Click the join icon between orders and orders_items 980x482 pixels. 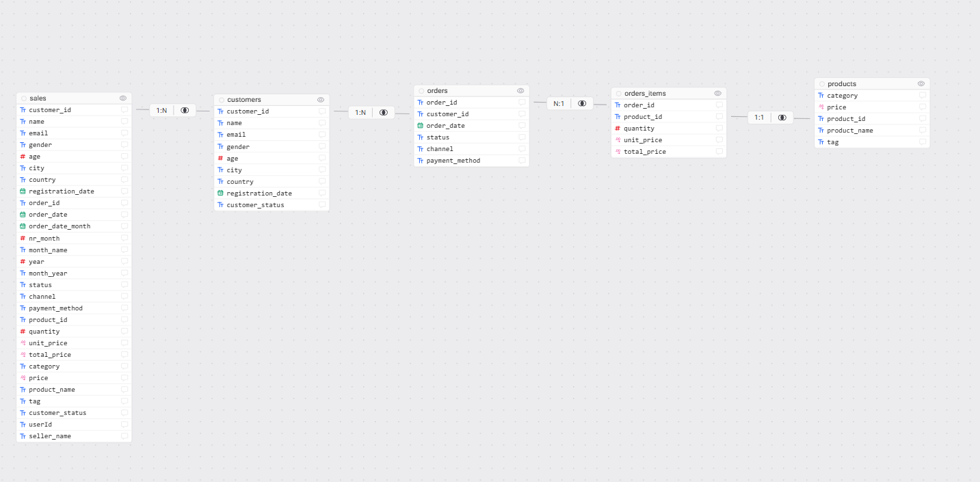click(582, 103)
